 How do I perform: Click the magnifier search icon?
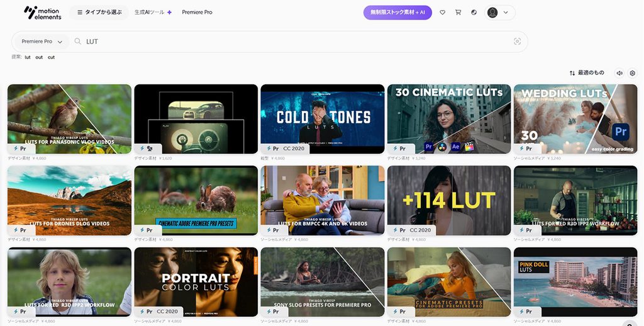(x=77, y=41)
